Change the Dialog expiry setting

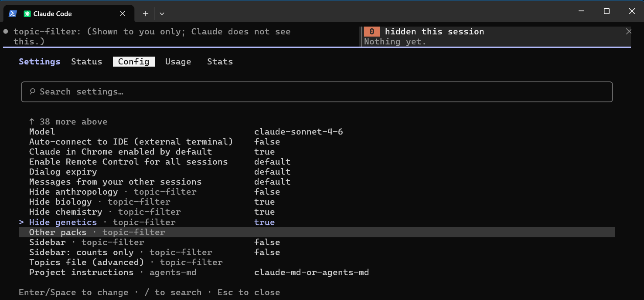click(x=317, y=172)
